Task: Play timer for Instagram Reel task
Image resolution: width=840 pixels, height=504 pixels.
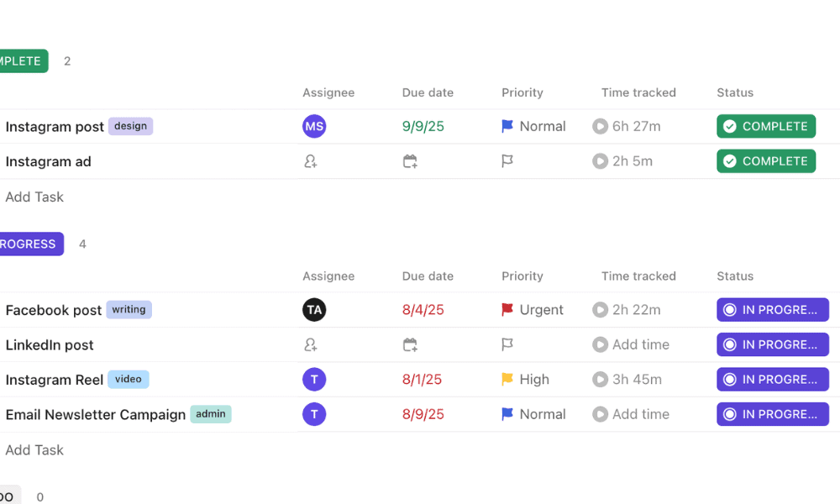Action: pos(600,380)
